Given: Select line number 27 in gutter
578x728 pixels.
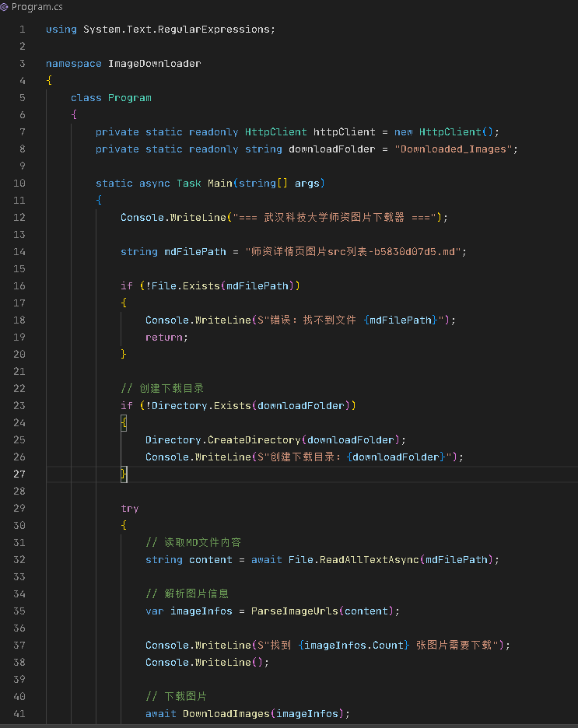Looking at the screenshot, I should point(19,474).
